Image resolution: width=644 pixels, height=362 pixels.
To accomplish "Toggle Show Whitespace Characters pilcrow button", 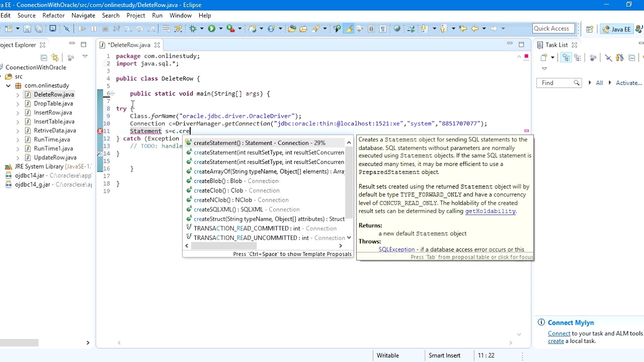I will click(x=383, y=29).
